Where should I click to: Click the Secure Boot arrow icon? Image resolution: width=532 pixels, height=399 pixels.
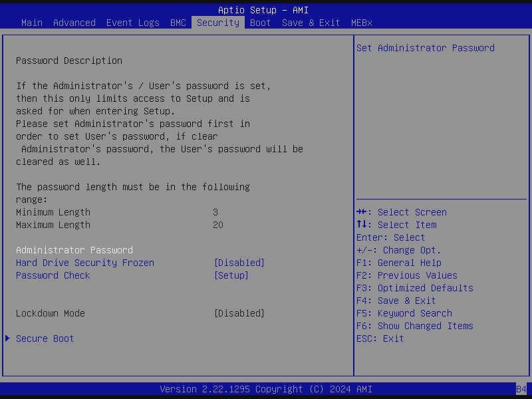point(7,338)
